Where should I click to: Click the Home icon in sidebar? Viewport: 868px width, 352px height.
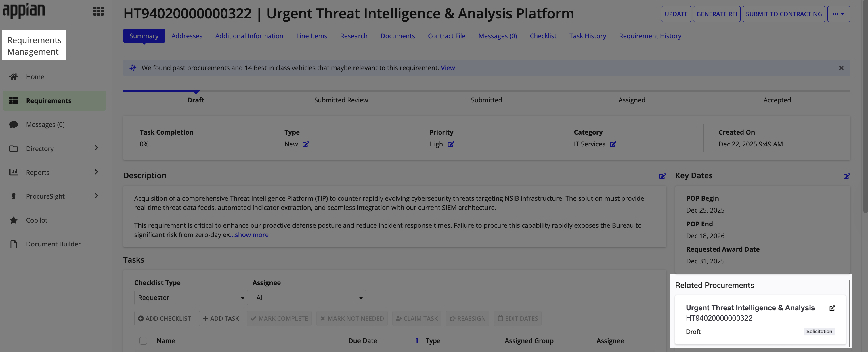(14, 77)
